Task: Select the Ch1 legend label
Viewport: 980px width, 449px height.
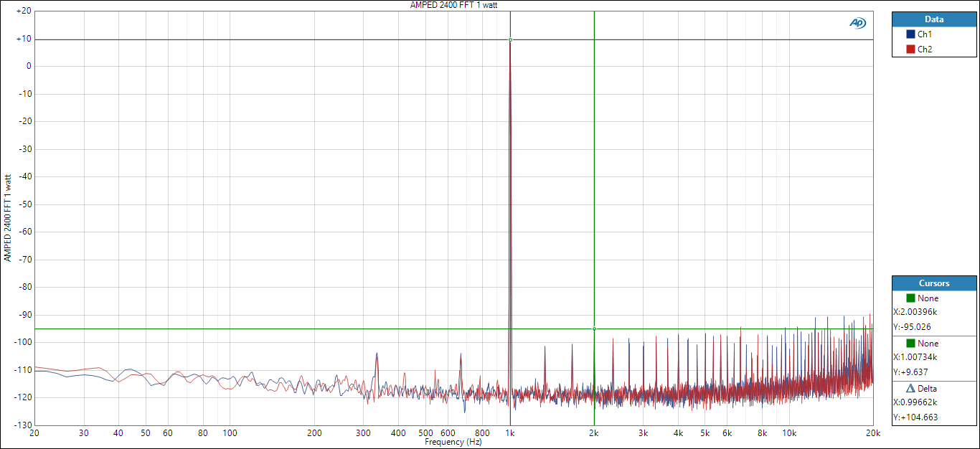Action: pos(925,34)
